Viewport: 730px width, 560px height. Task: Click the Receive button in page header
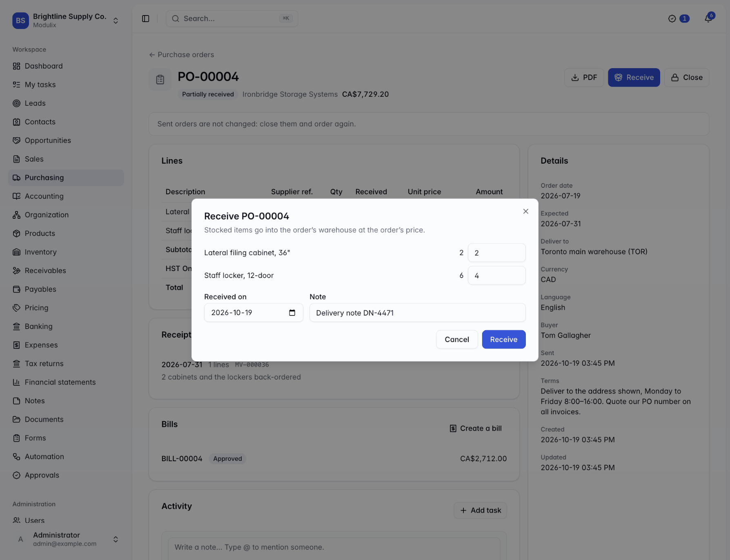634,78
